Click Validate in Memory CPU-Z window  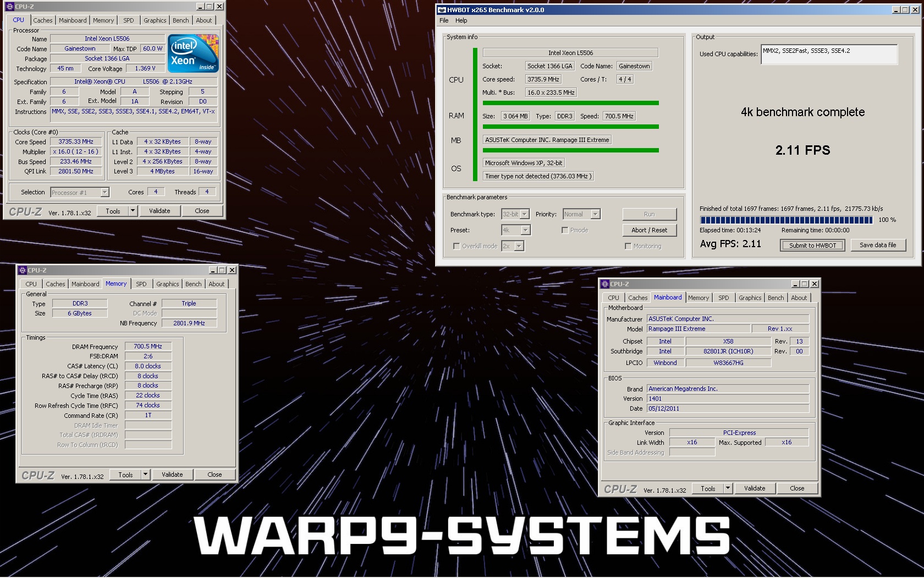172,475
